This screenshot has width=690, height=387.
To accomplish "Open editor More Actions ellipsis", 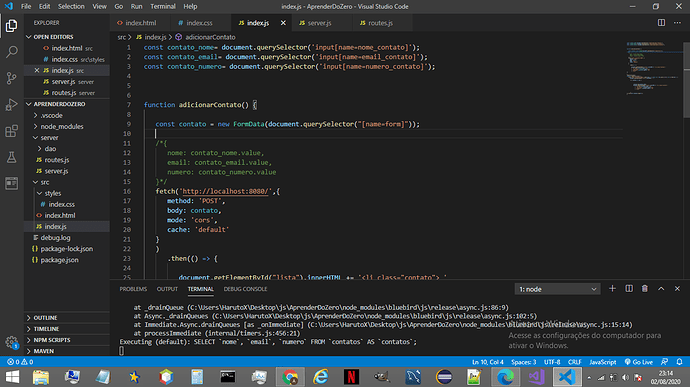I will pyautogui.click(x=677, y=22).
